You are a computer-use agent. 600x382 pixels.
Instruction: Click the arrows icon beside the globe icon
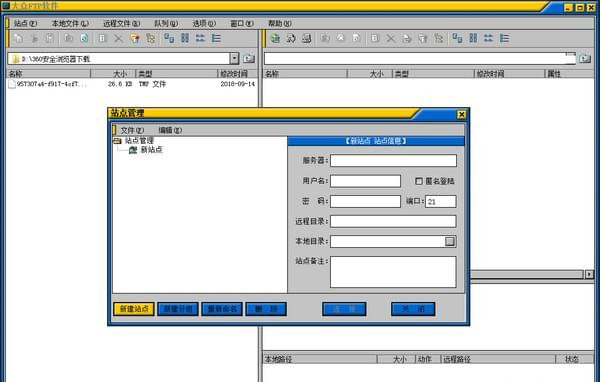tap(291, 38)
